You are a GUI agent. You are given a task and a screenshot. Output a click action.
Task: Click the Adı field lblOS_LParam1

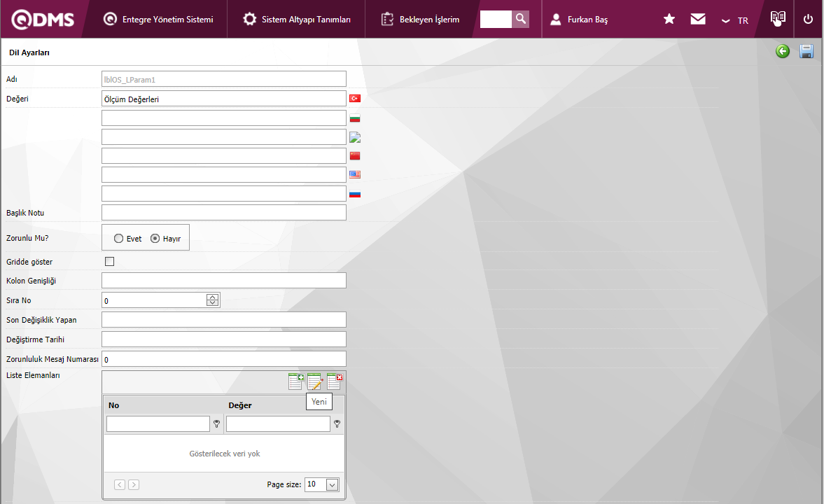[x=224, y=79]
